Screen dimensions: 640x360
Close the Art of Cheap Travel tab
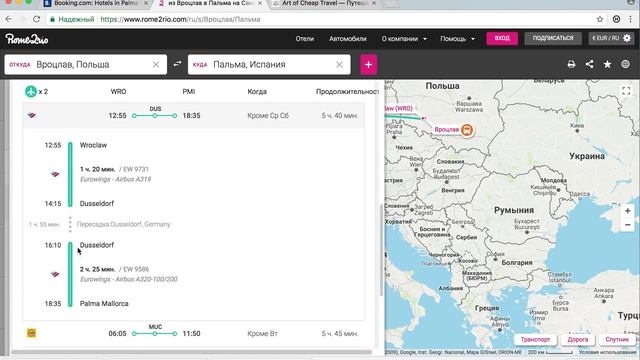373,3
